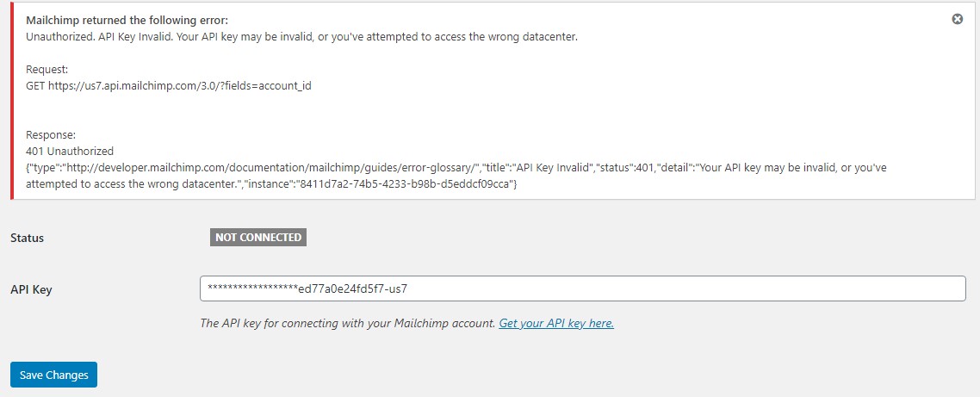Dismiss the Mailchimp error notice
980x397 pixels.
(x=957, y=20)
